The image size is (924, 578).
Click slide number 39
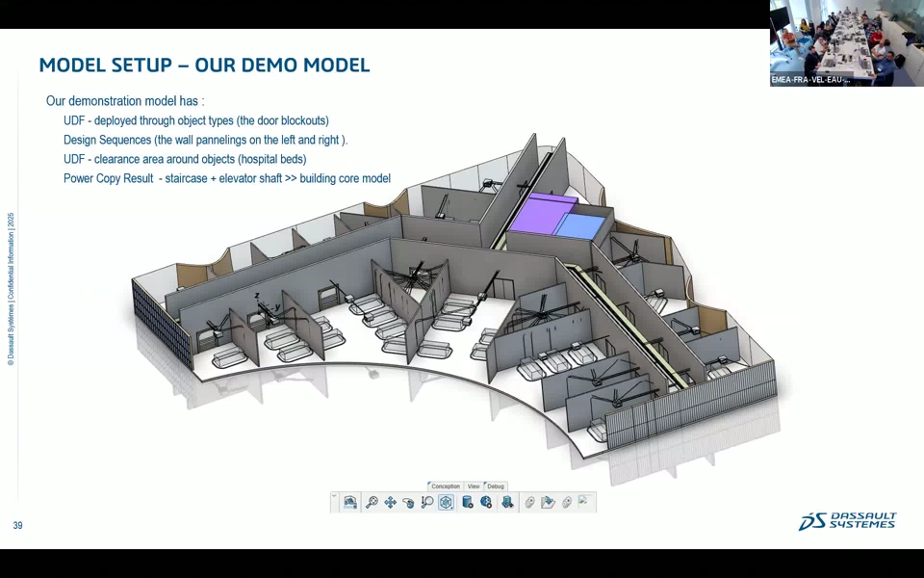click(x=17, y=526)
